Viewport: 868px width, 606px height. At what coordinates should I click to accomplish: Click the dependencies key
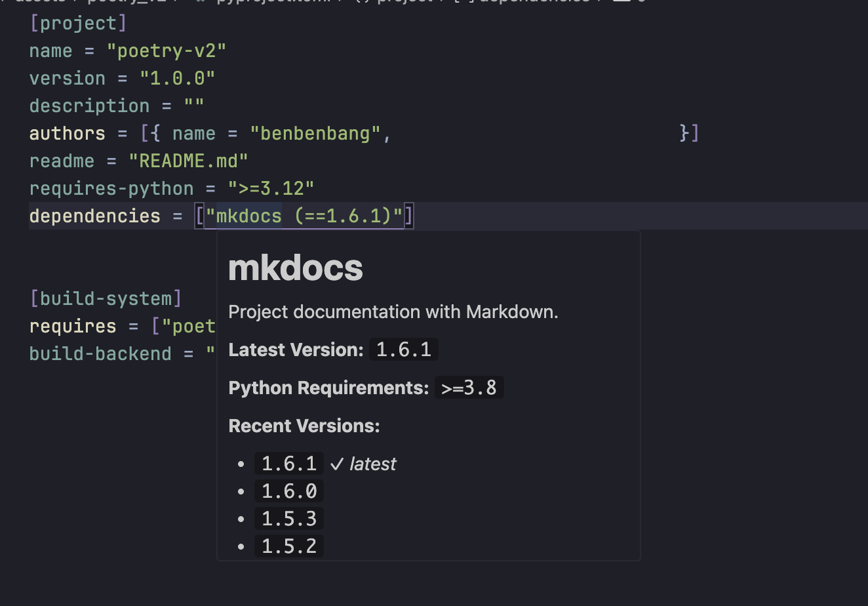click(x=95, y=216)
